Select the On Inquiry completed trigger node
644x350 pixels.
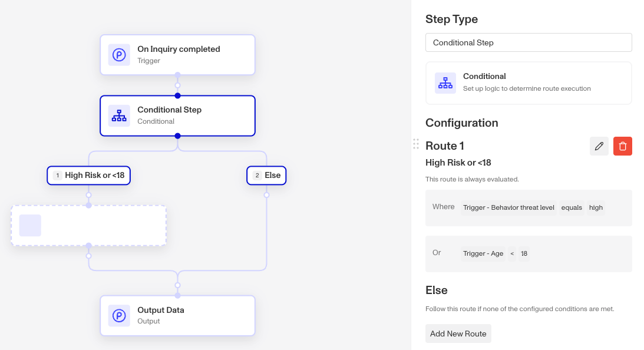(x=177, y=55)
